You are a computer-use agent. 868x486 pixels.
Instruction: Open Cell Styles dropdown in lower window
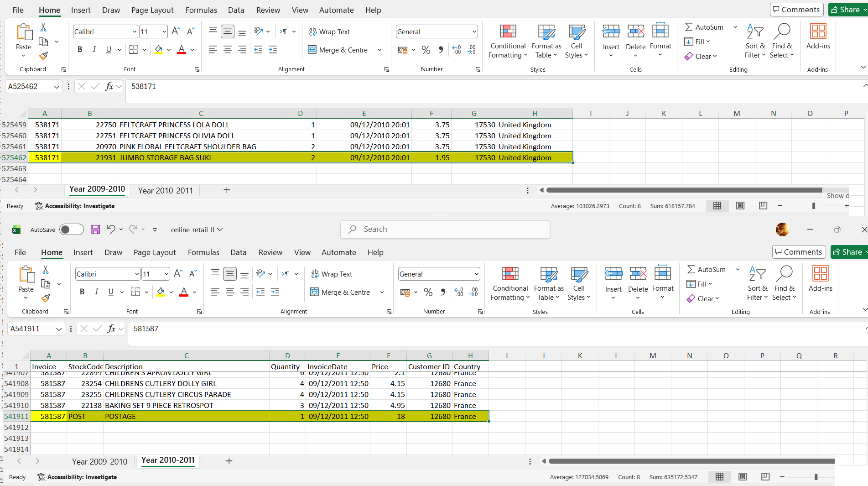(579, 283)
